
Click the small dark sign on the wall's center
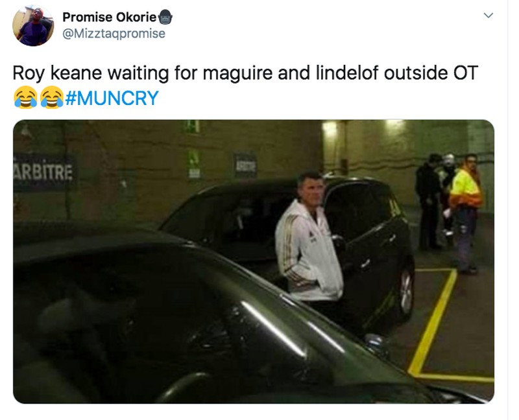tap(245, 165)
